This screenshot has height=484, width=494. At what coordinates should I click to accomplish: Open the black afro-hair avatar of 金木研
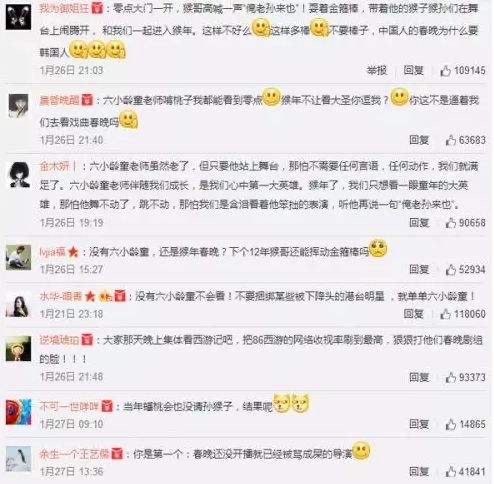click(18, 175)
